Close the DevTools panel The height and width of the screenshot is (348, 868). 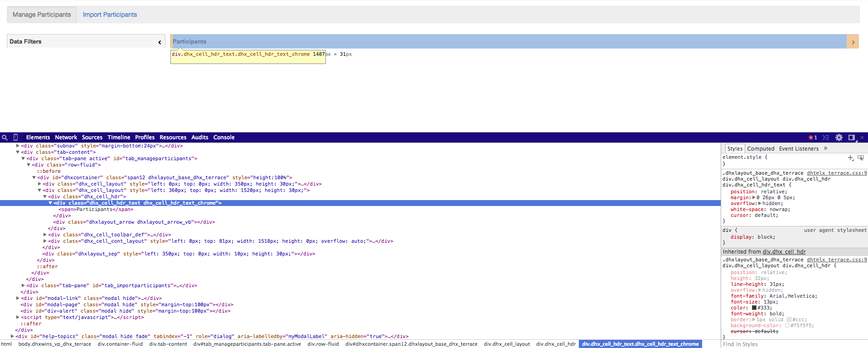click(x=862, y=137)
